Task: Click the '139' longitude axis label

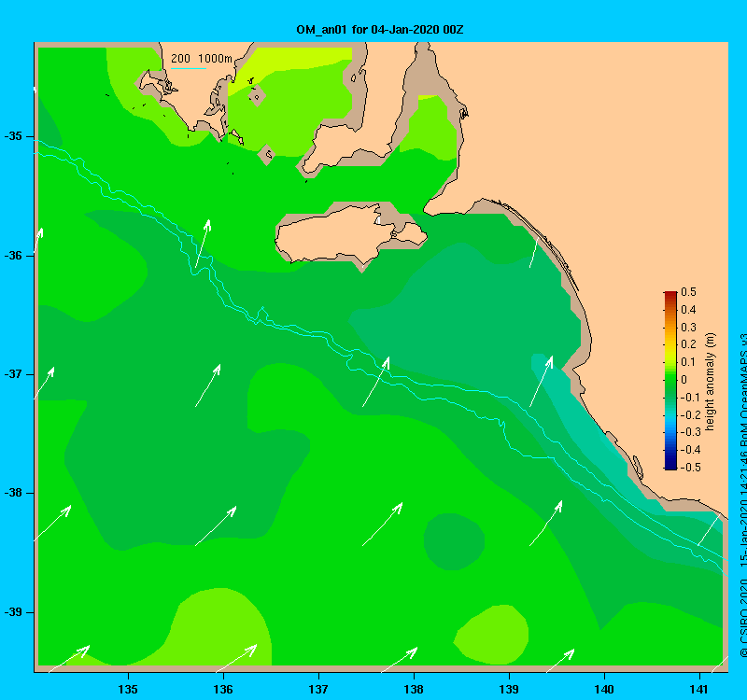Action: (509, 689)
